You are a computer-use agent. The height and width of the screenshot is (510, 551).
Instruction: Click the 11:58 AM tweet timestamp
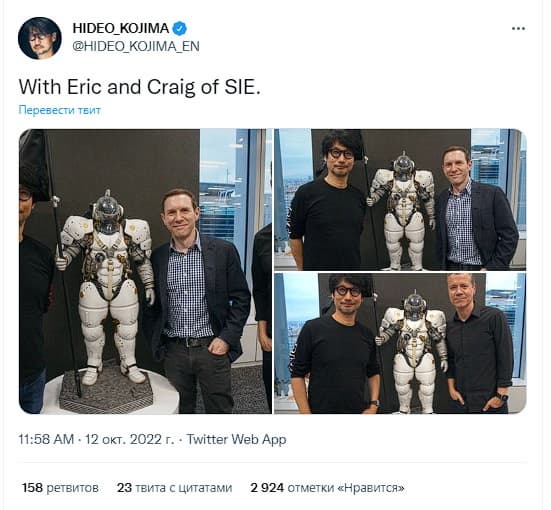click(46, 439)
